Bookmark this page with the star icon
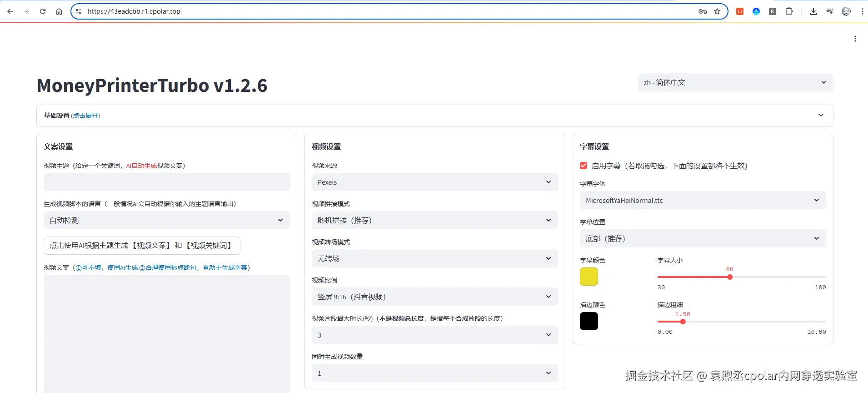Image resolution: width=868 pixels, height=393 pixels. (x=717, y=11)
